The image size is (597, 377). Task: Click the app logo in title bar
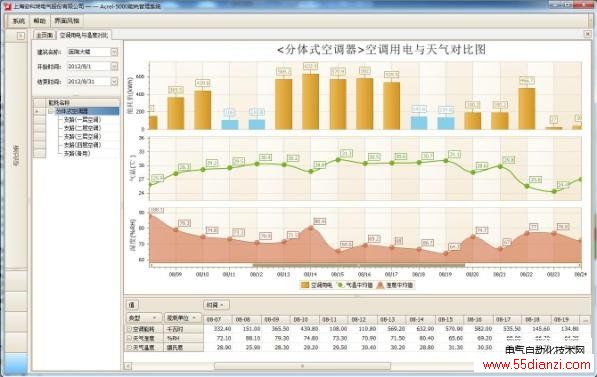coord(8,6)
